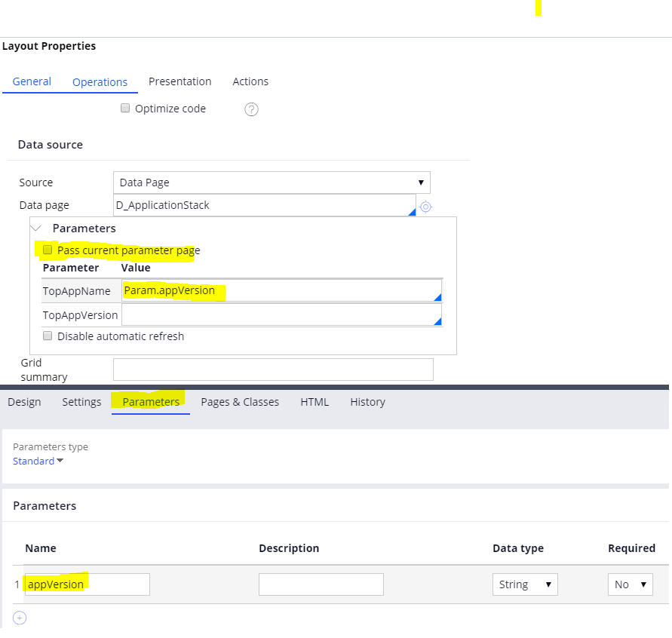Viewport: 672px width, 638px height.
Task: Collapse the Parameters section chevron
Action: tap(35, 228)
